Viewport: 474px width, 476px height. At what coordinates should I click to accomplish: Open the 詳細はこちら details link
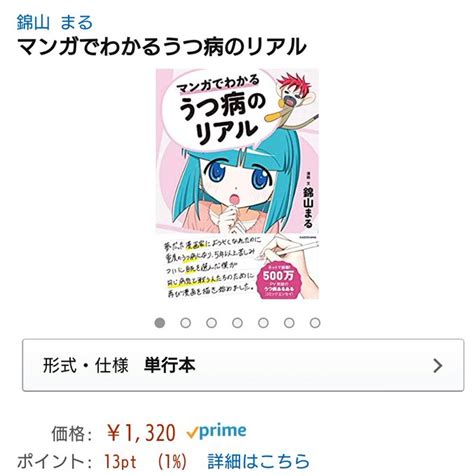(x=259, y=461)
